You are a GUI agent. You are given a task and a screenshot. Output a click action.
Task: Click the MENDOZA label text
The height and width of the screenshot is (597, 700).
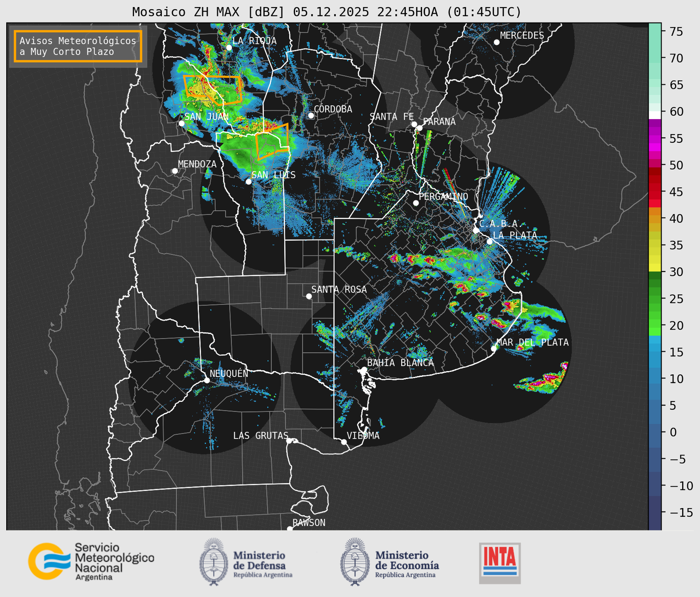tap(197, 164)
